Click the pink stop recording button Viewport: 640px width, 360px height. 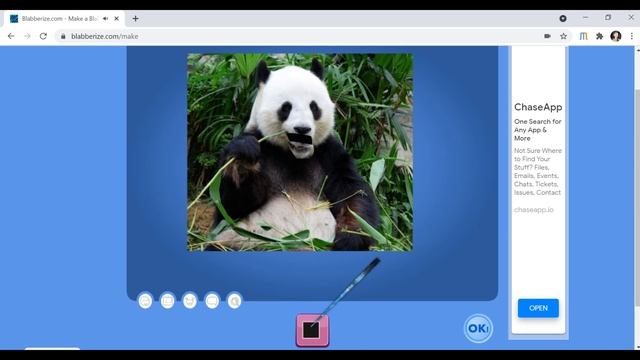pos(312,330)
